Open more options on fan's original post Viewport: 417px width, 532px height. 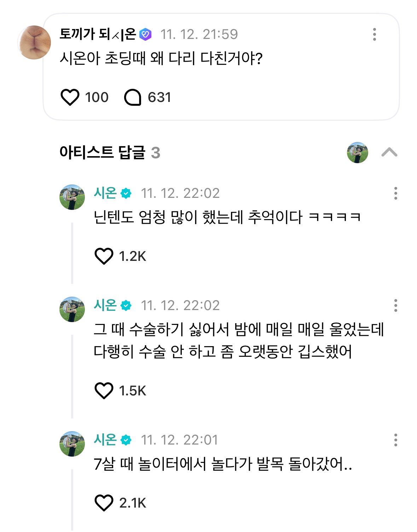point(374,34)
